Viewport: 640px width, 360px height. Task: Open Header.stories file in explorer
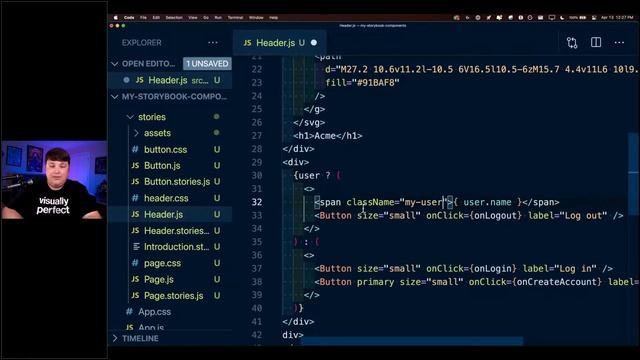pyautogui.click(x=176, y=231)
